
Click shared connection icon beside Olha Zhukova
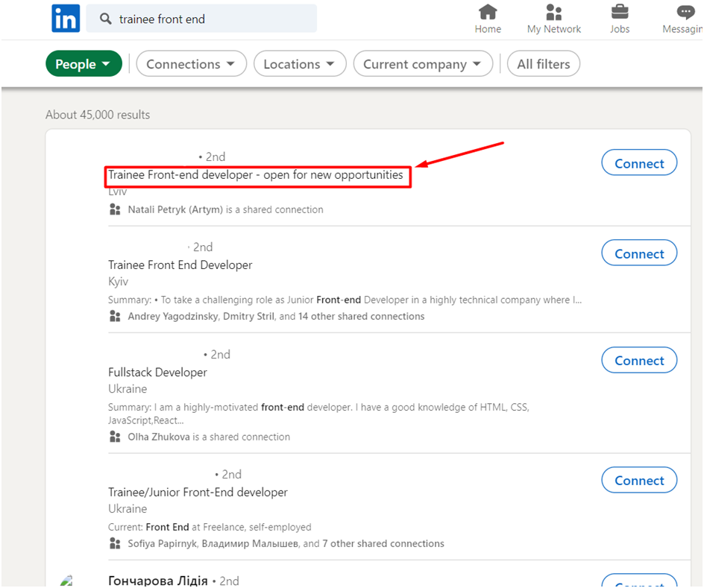(x=115, y=437)
